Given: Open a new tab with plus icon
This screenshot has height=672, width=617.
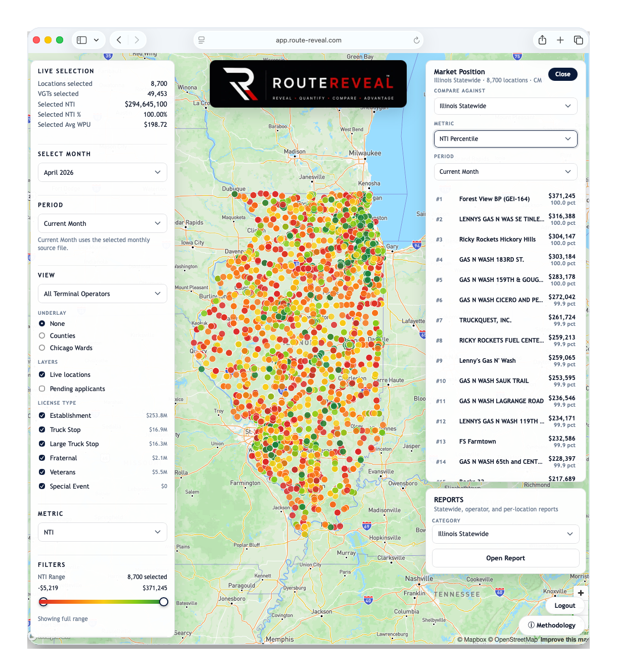Looking at the screenshot, I should click(x=560, y=40).
